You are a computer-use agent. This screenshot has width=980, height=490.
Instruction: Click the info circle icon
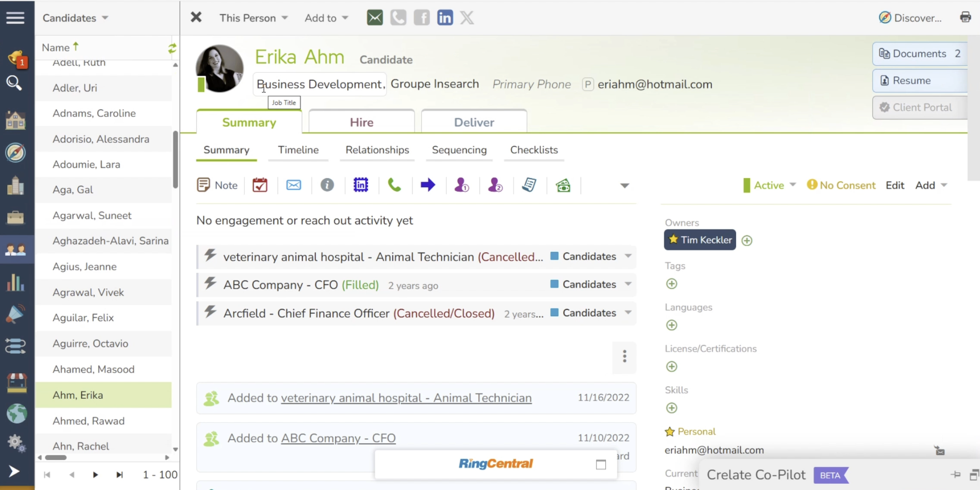pos(327,185)
